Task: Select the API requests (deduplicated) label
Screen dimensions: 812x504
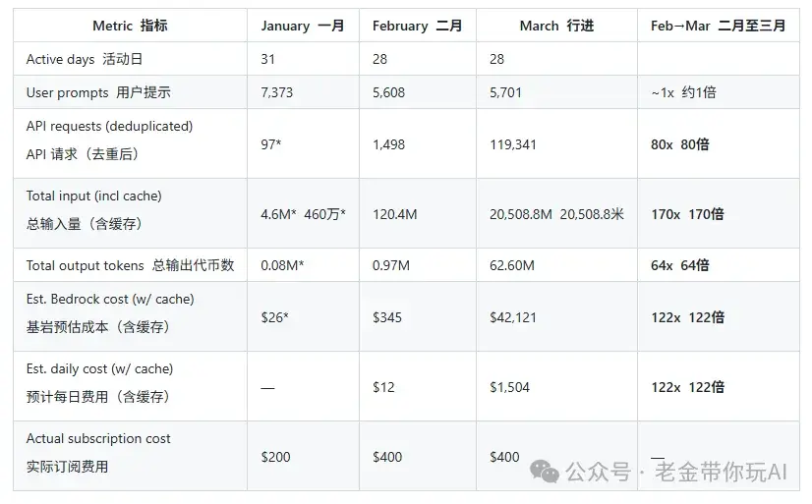Action: click(x=109, y=127)
